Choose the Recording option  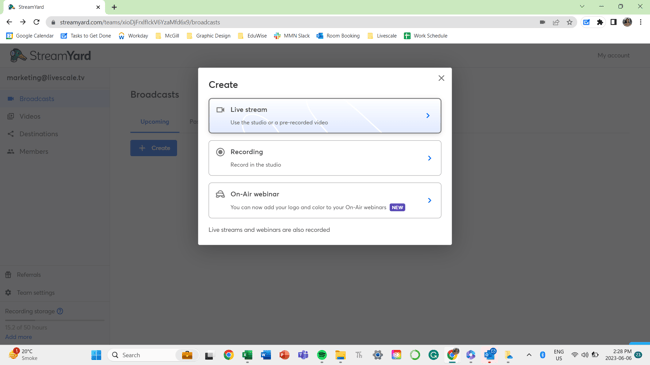pos(325,158)
